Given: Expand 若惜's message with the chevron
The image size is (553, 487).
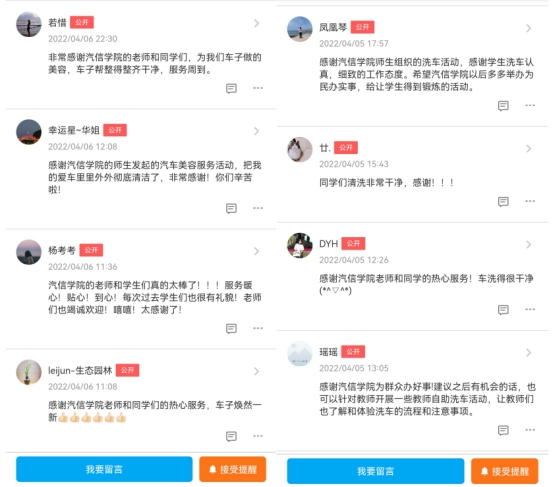Looking at the screenshot, I should tap(256, 23).
